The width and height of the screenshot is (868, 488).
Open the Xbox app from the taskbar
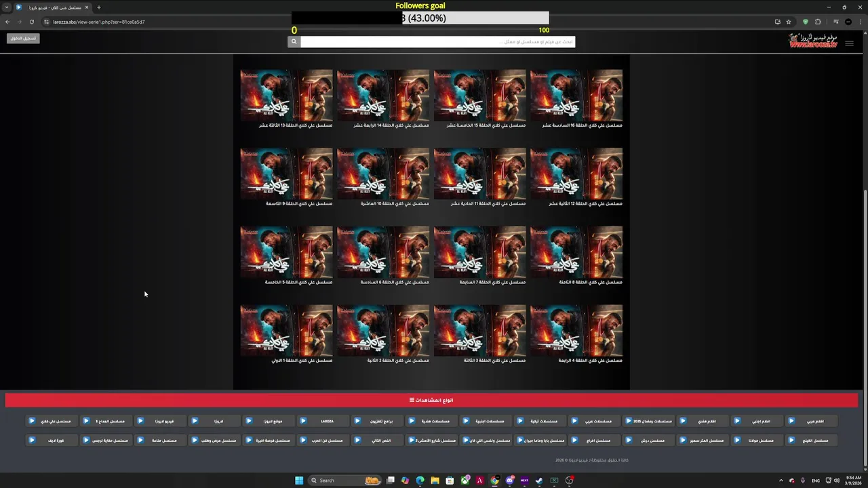point(465,481)
